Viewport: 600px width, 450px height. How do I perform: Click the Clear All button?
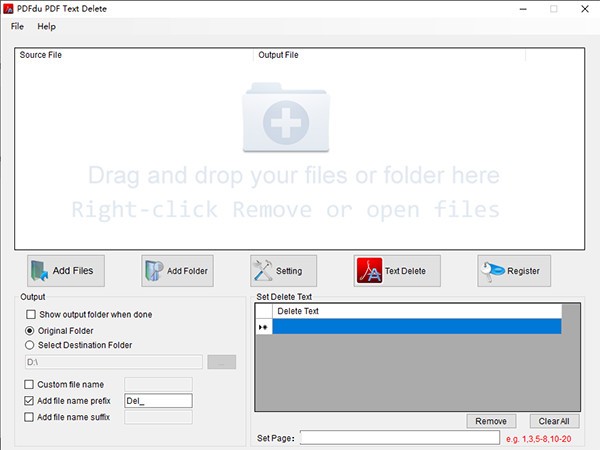click(x=554, y=421)
